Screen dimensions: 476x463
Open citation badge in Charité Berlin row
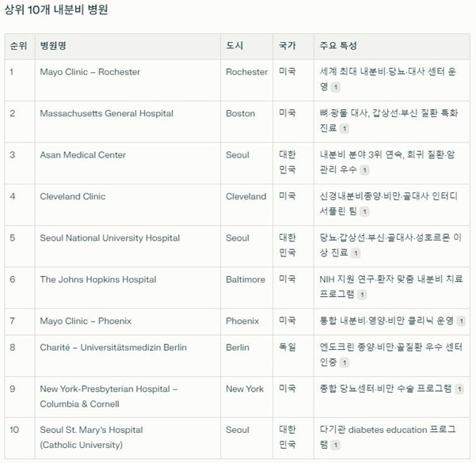(x=345, y=362)
